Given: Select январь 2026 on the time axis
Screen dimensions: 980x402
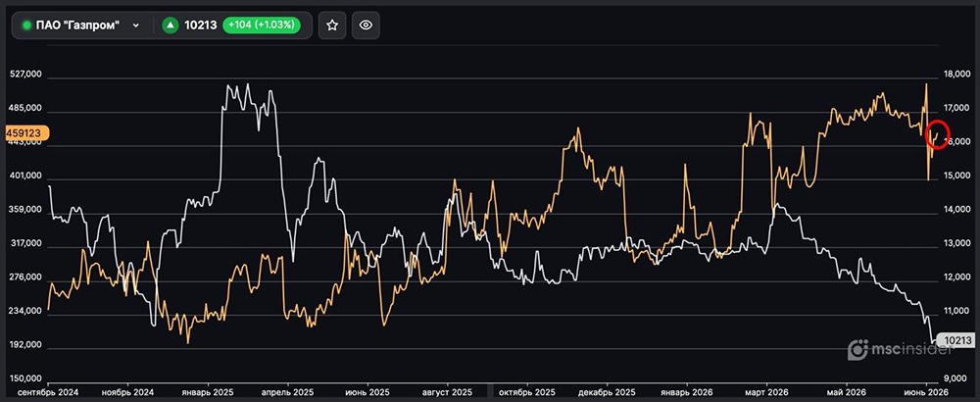Looking at the screenshot, I should click(x=687, y=392).
